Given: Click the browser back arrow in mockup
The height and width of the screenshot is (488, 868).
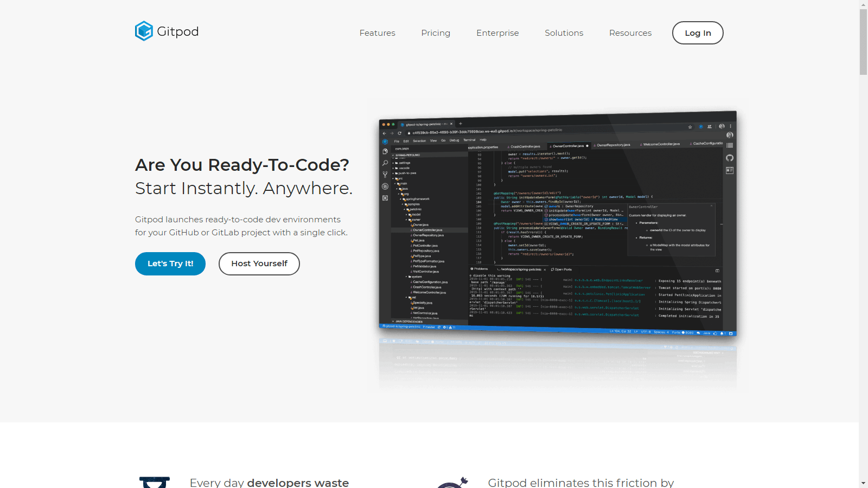Looking at the screenshot, I should [385, 133].
